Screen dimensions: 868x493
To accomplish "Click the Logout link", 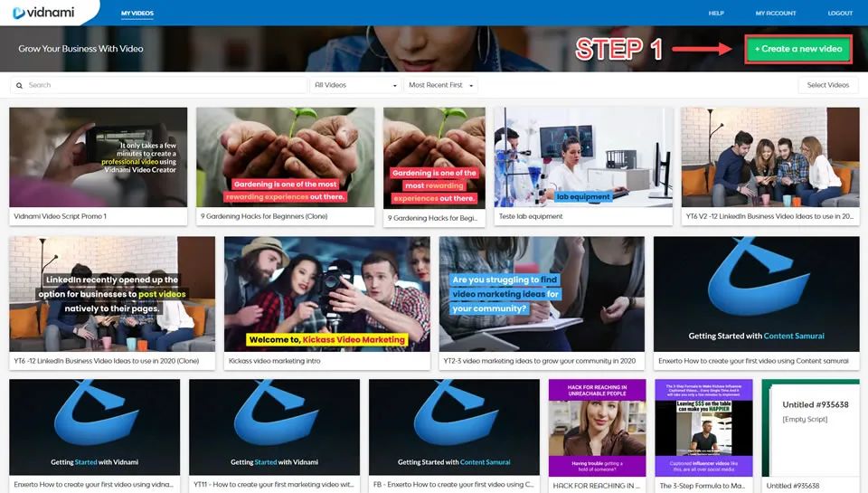I will 840,13.
